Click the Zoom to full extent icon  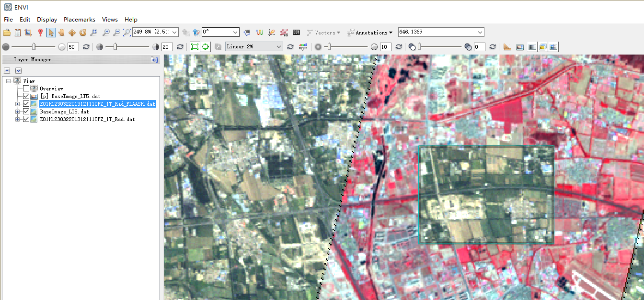point(126,33)
